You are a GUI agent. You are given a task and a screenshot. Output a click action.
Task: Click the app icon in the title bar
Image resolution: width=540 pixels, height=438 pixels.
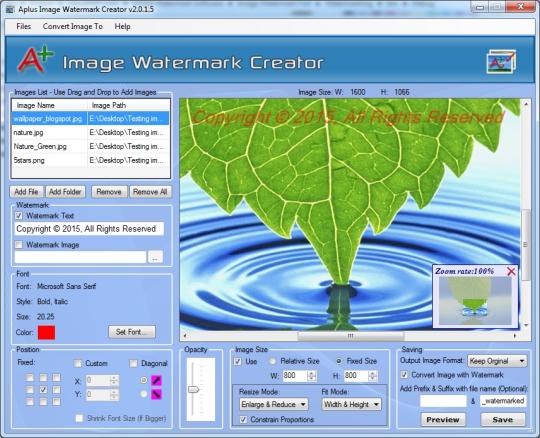click(x=10, y=9)
